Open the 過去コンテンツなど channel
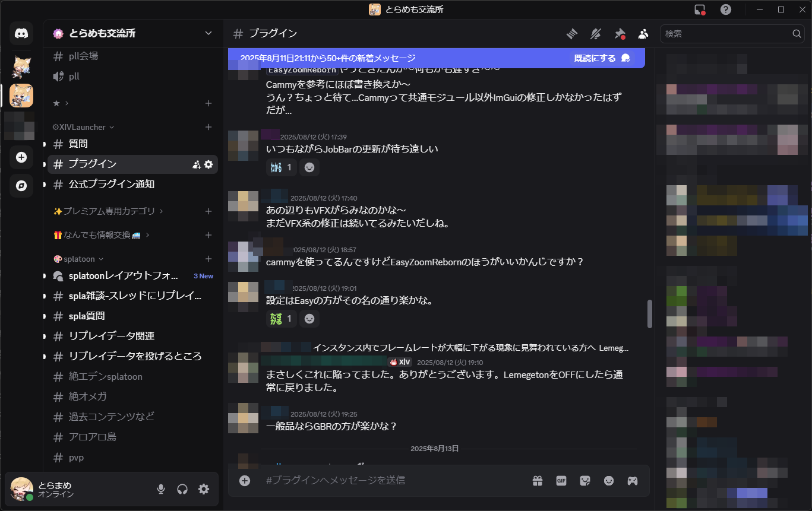The width and height of the screenshot is (812, 511). pyautogui.click(x=132, y=417)
